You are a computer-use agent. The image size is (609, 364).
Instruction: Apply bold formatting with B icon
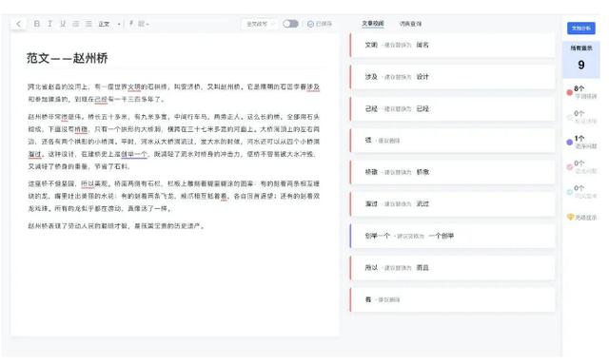coord(36,24)
